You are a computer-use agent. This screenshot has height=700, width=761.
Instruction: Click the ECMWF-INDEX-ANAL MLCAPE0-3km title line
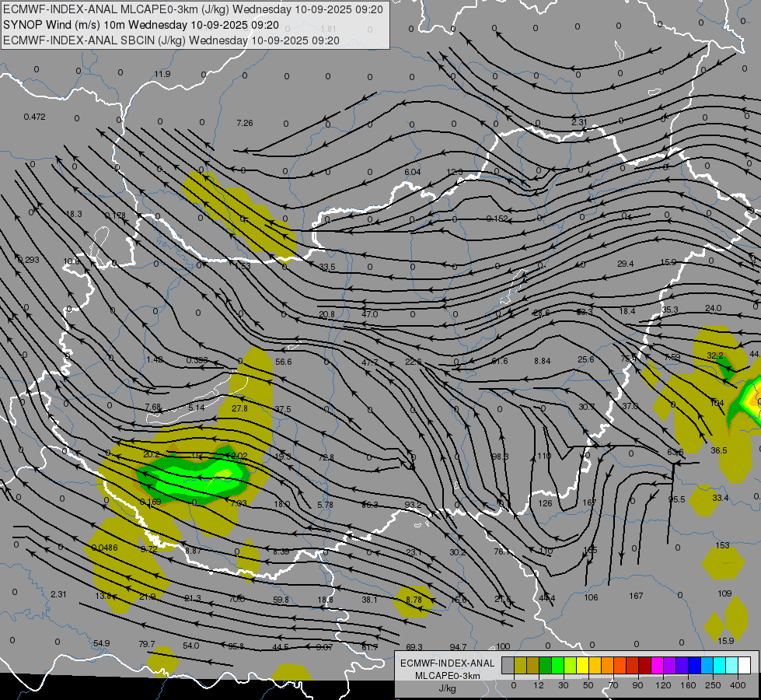[x=193, y=9]
